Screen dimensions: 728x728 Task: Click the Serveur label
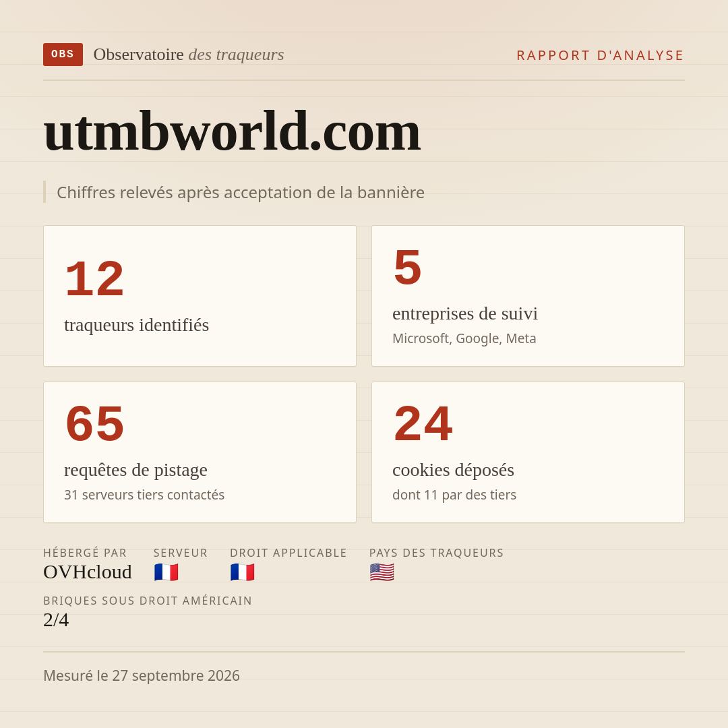[181, 553]
